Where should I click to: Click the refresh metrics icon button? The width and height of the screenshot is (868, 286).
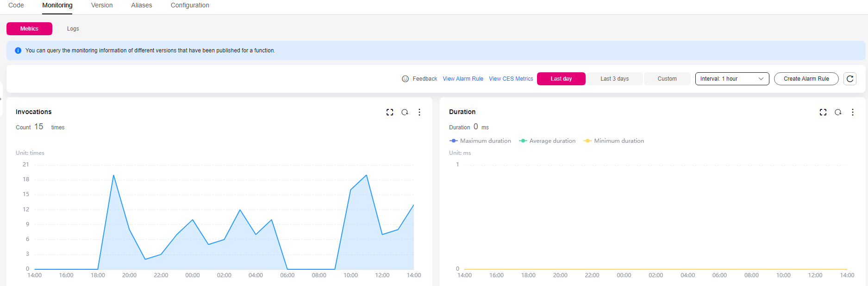click(850, 79)
